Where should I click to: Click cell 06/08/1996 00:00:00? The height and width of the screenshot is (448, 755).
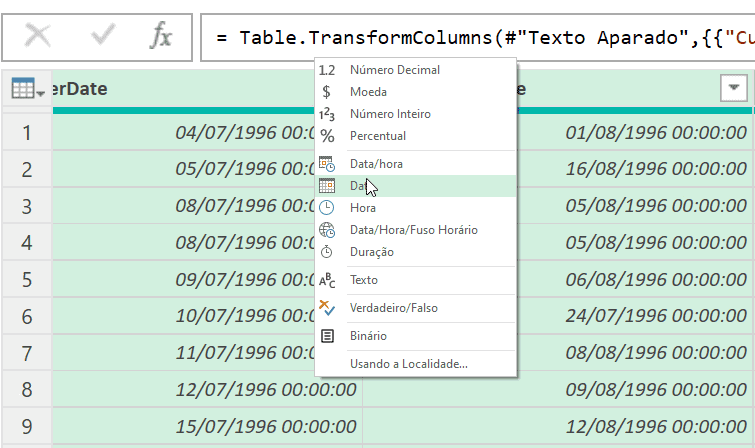(x=635, y=280)
